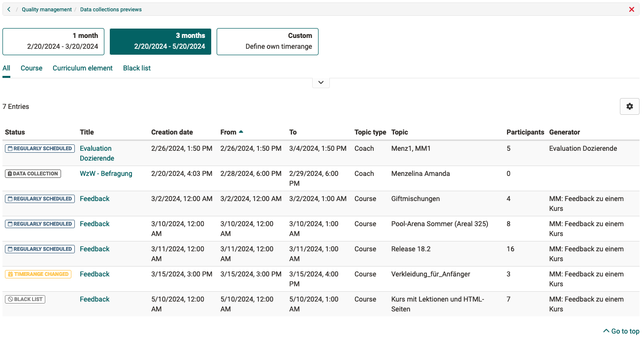644x340 pixels.
Task: Sort entries by the Creation date column header
Action: pyautogui.click(x=172, y=132)
